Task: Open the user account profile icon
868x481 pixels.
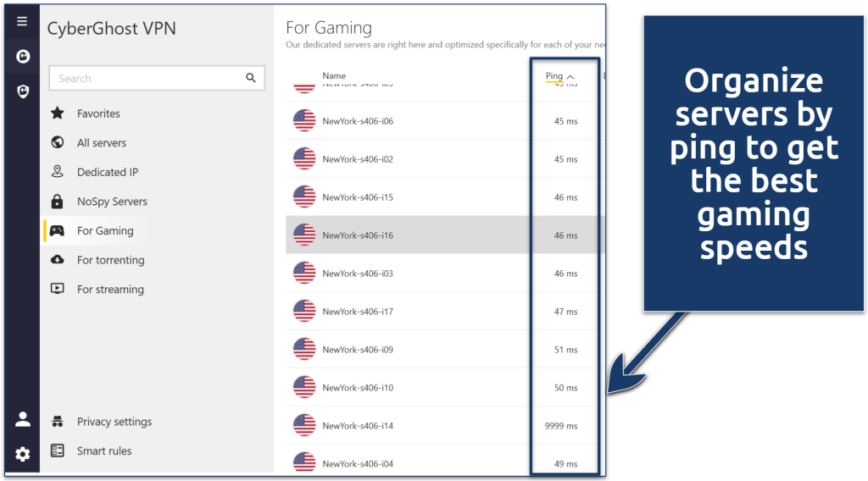Action: (22, 419)
